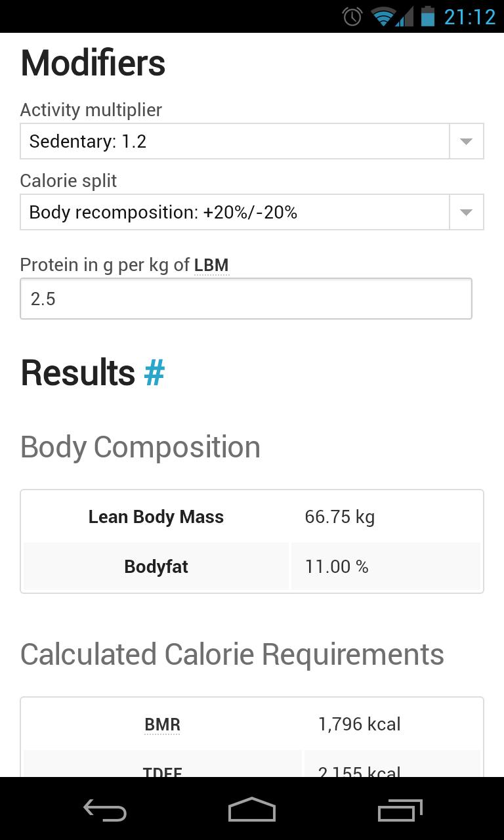Tap the Lean Body Mass row label
The image size is (504, 840).
(156, 517)
